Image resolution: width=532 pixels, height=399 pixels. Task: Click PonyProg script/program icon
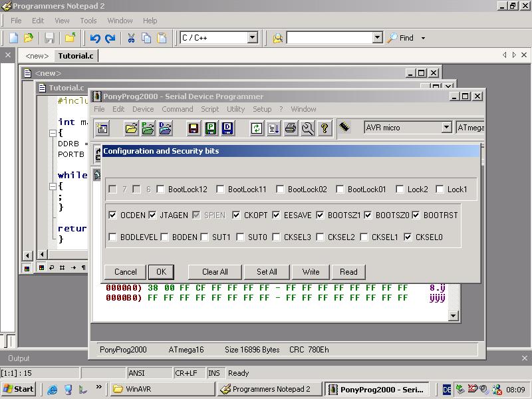point(273,128)
